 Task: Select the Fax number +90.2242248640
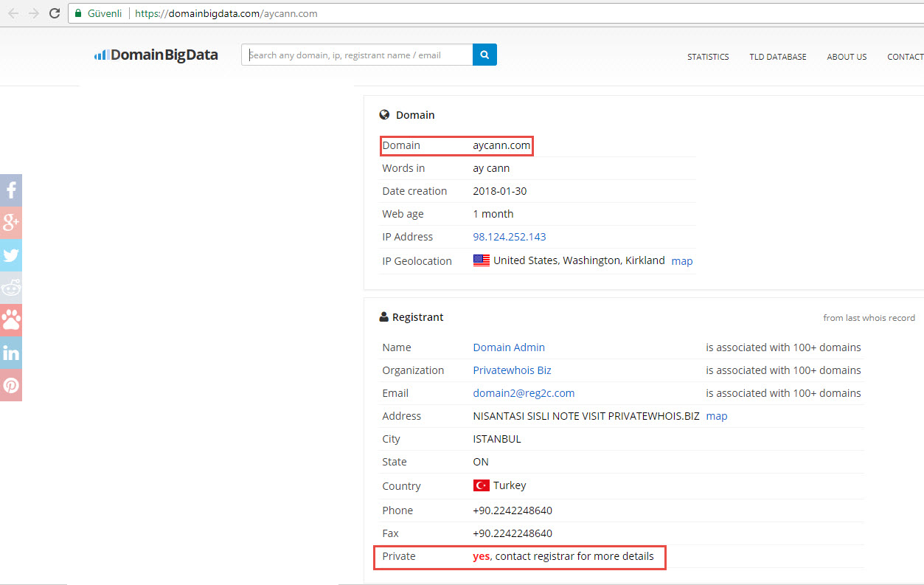click(513, 533)
